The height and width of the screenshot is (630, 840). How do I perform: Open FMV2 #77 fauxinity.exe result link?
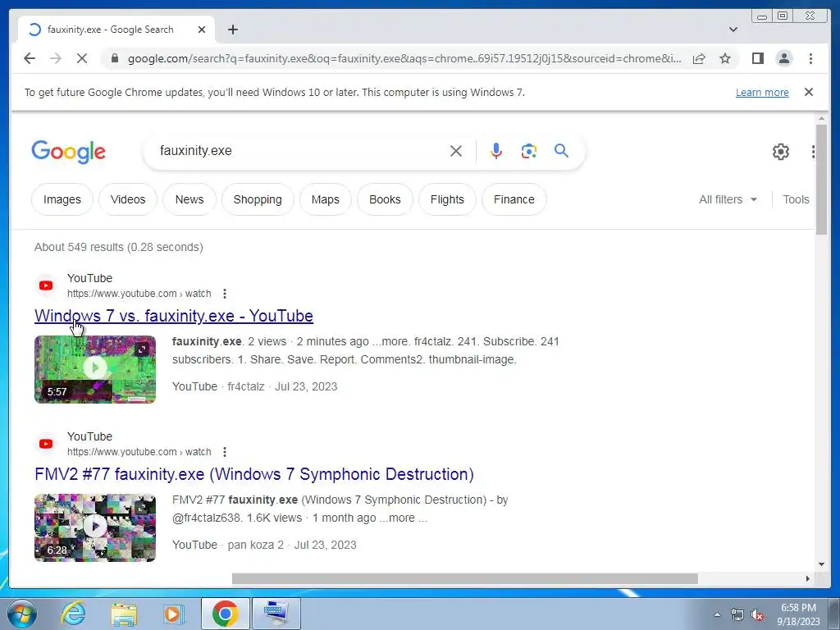254,474
